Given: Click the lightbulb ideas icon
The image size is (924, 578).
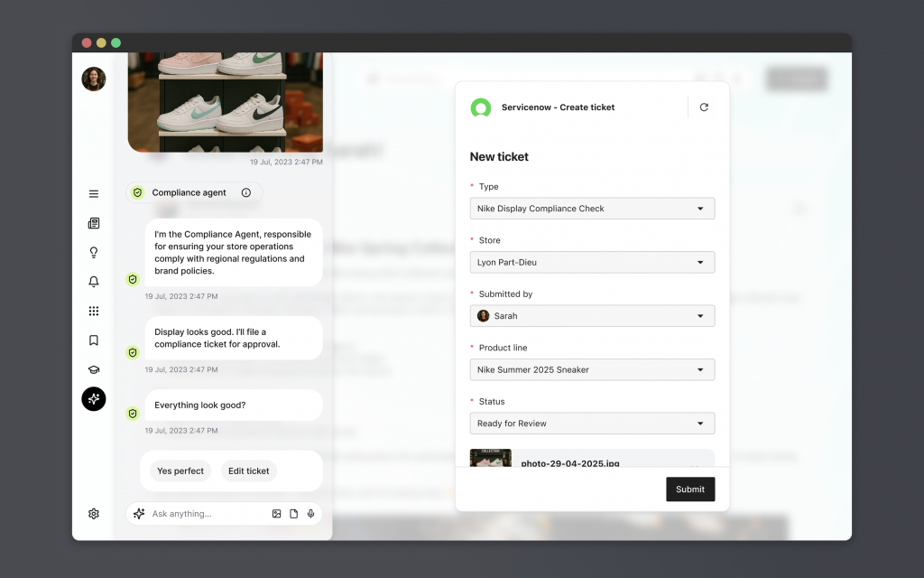Looking at the screenshot, I should pyautogui.click(x=94, y=253).
